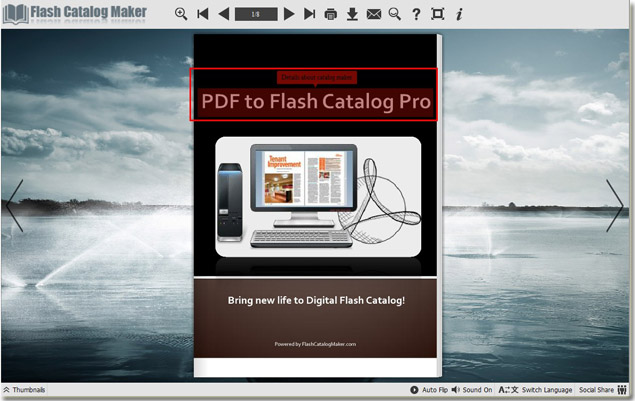Image resolution: width=635 pixels, height=401 pixels.
Task: Go to the previous page in toolbar
Action: 224,14
